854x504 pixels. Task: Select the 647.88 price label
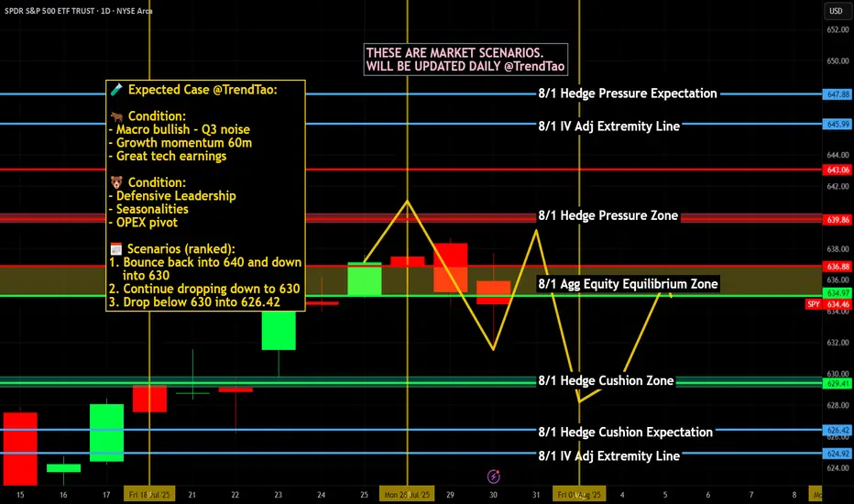click(x=838, y=94)
